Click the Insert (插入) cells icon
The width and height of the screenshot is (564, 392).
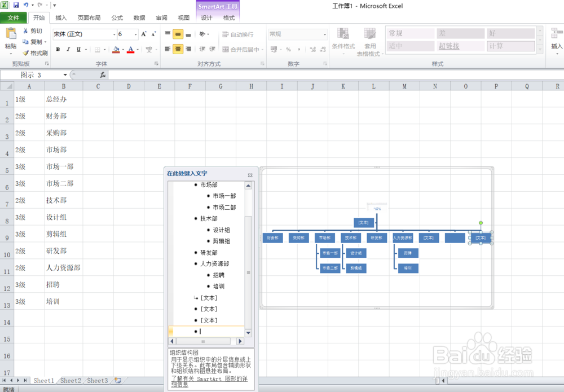(x=557, y=34)
